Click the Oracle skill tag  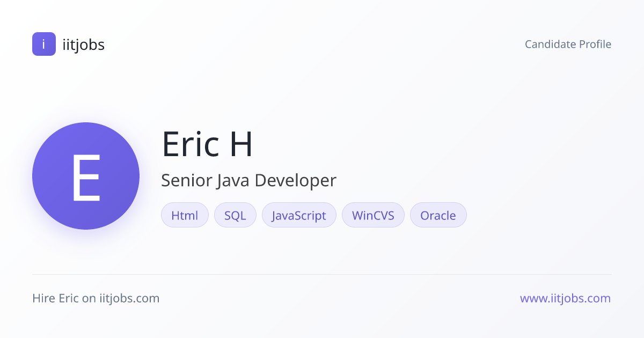[438, 215]
